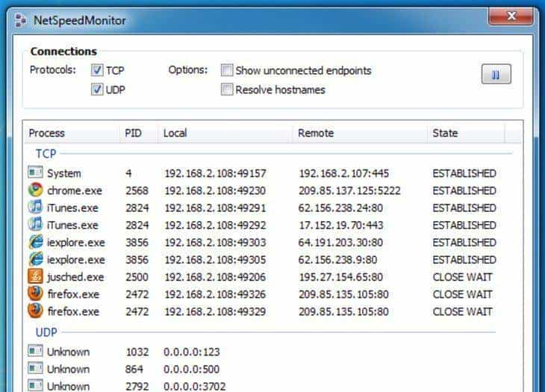Screen dimensions: 545x392
Task: Click CLOSE WAIT state of jusched.exe row
Action: point(463,277)
